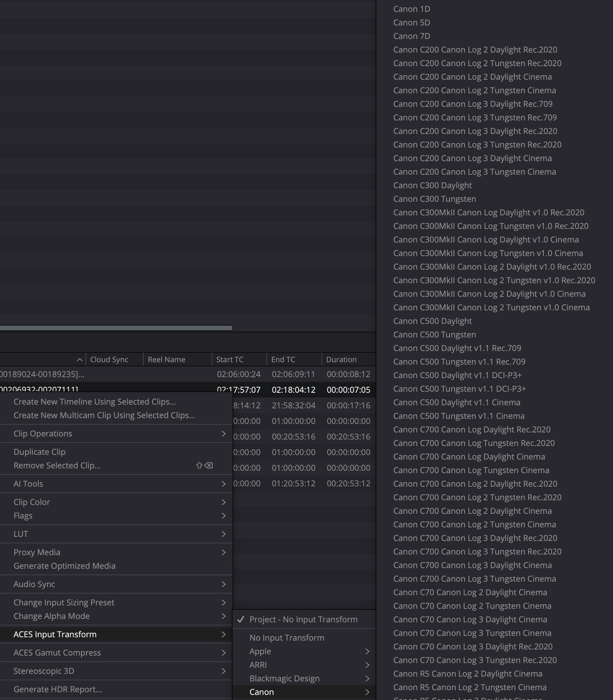Sort by the Reel Name column header
This screenshot has width=613, height=700.
coord(177,359)
